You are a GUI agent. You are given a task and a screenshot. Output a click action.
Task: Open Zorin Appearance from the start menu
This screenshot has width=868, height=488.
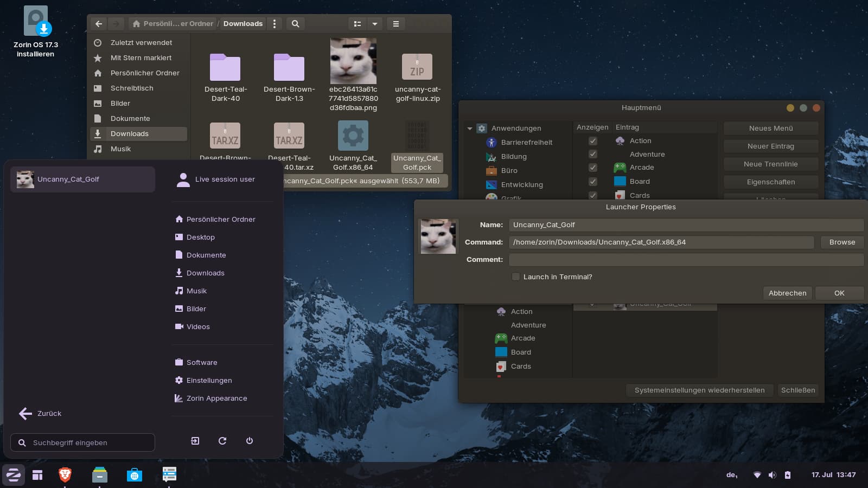coord(211,398)
